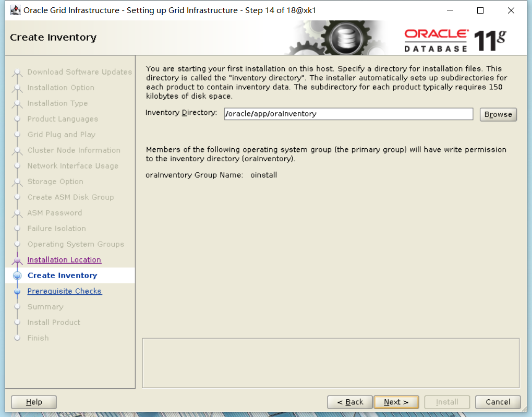Click the installer icon in title bar

click(x=15, y=10)
